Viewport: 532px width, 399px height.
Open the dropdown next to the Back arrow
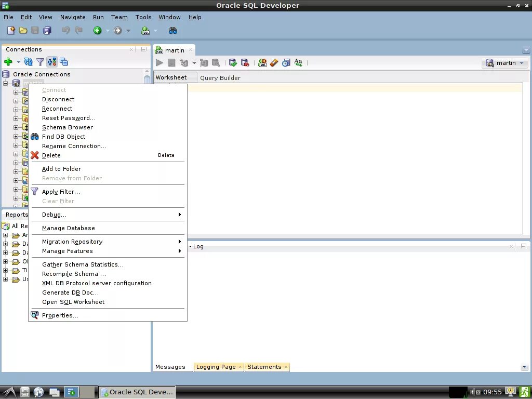click(x=108, y=31)
